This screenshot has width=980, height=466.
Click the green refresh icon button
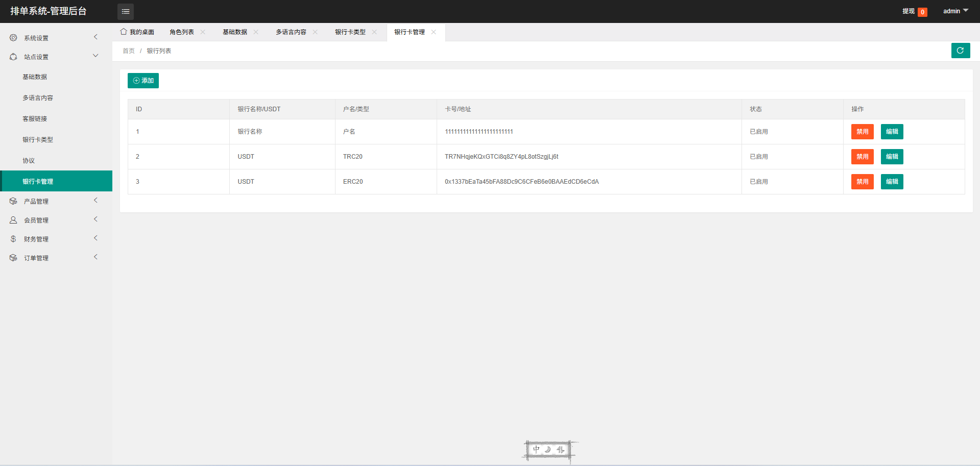[x=960, y=51]
